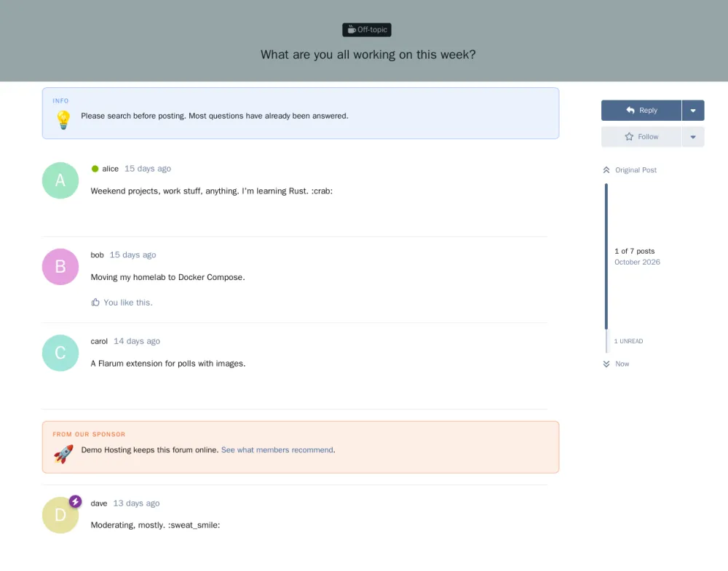
Task: Jump to Original Post in scrubber
Action: [x=636, y=170]
